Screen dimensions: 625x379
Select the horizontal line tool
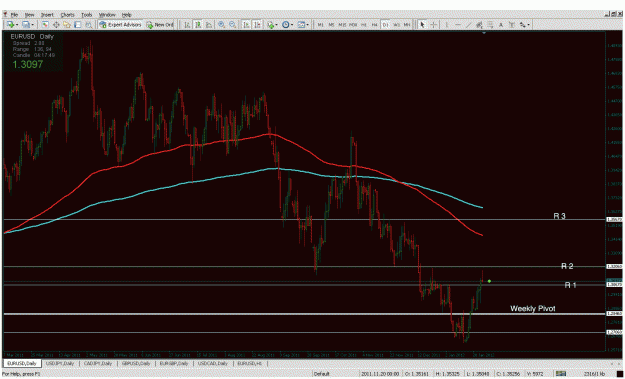click(x=458, y=25)
